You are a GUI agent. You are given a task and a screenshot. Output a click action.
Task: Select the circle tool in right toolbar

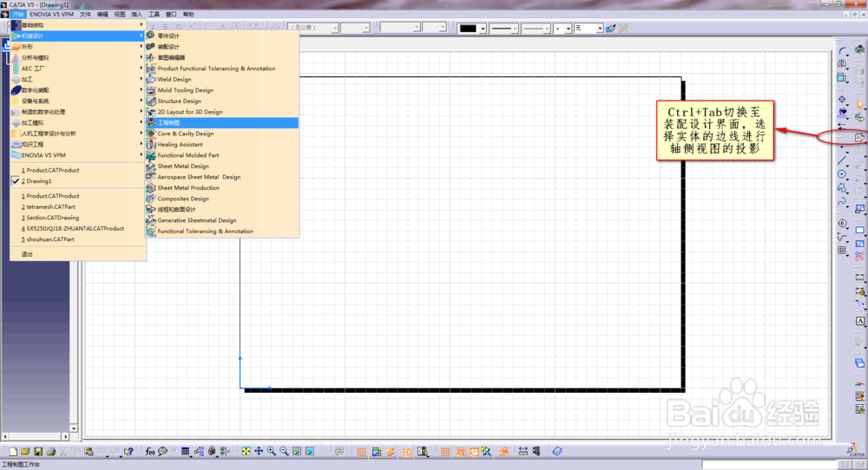842,174
